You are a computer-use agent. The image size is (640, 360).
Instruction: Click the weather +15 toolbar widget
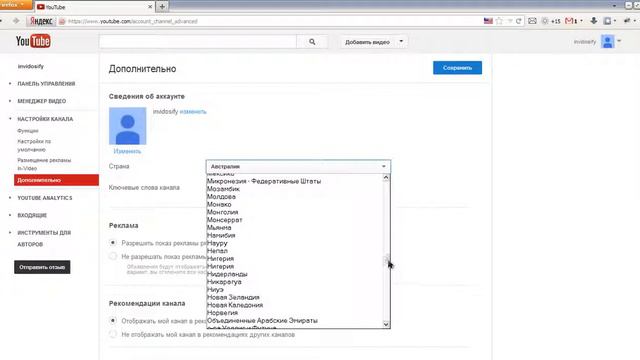click(551, 21)
